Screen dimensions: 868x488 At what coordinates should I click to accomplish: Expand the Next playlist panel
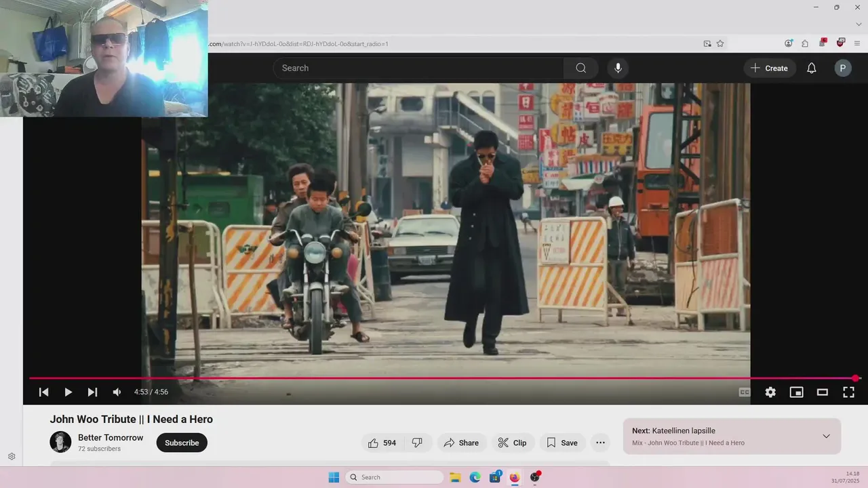[826, 436]
